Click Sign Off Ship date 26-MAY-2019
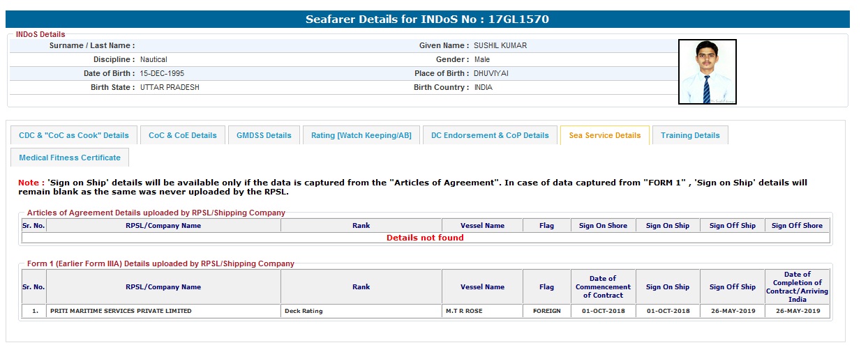This screenshot has width=868, height=352. [x=732, y=311]
